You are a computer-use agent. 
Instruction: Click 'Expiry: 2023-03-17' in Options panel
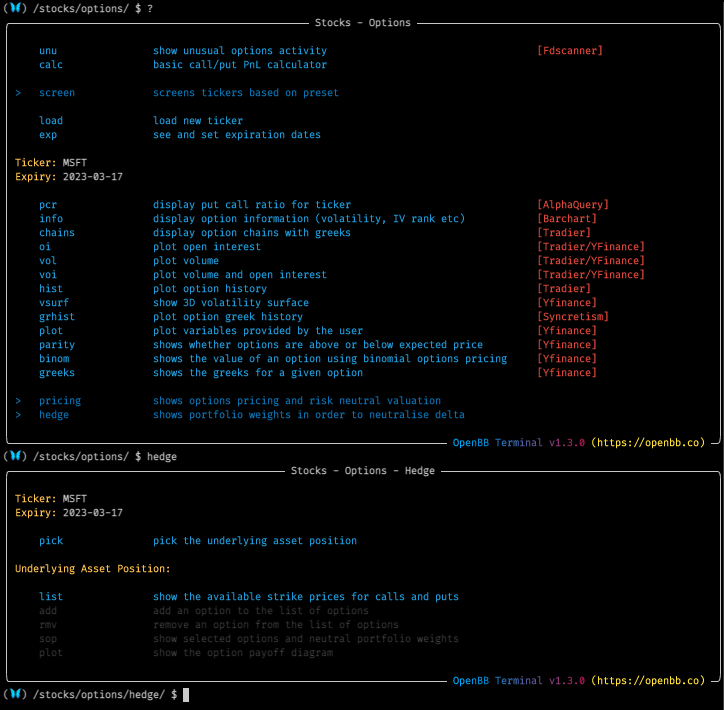(x=69, y=177)
